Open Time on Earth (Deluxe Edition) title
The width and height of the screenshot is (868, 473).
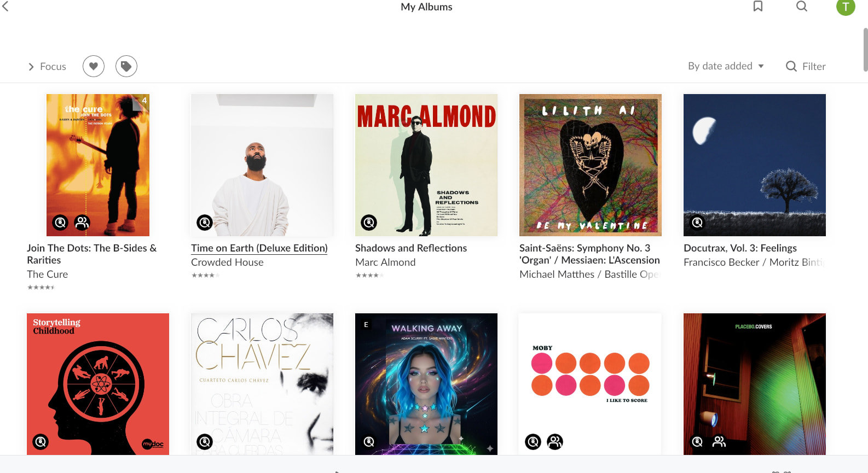(x=259, y=248)
